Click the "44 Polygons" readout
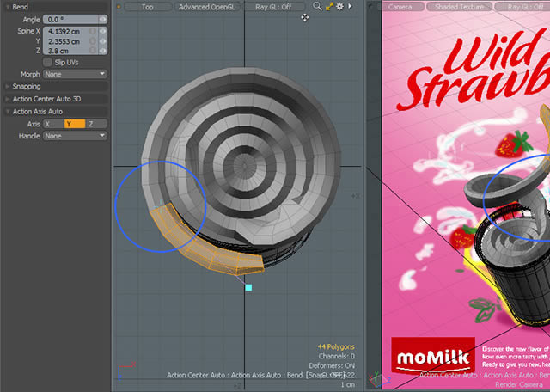Screen dimensions: 550x392 click(x=336, y=346)
